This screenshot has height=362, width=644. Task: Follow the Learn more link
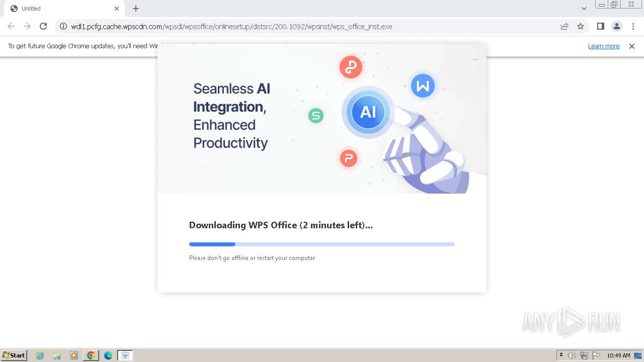[604, 46]
